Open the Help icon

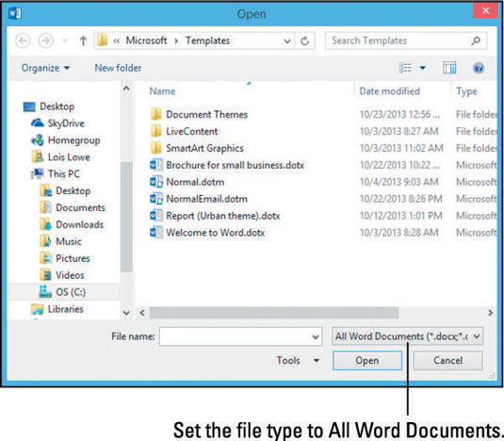click(479, 68)
